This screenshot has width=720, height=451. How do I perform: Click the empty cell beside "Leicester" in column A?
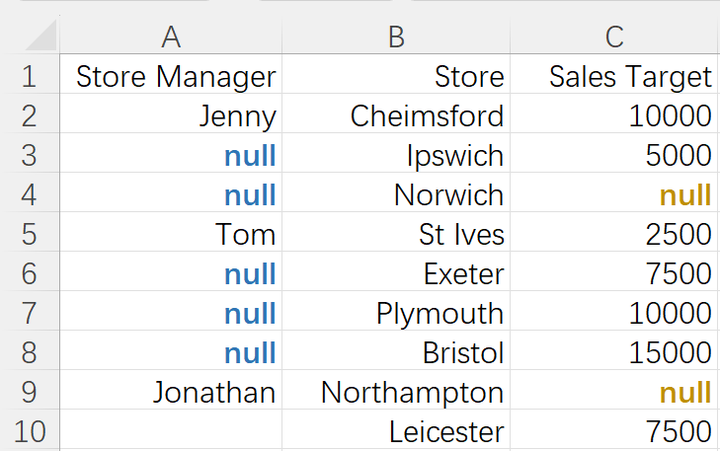coord(171,432)
